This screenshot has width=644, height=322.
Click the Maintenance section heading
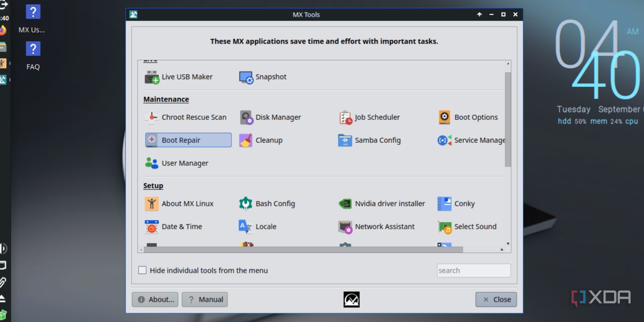166,99
